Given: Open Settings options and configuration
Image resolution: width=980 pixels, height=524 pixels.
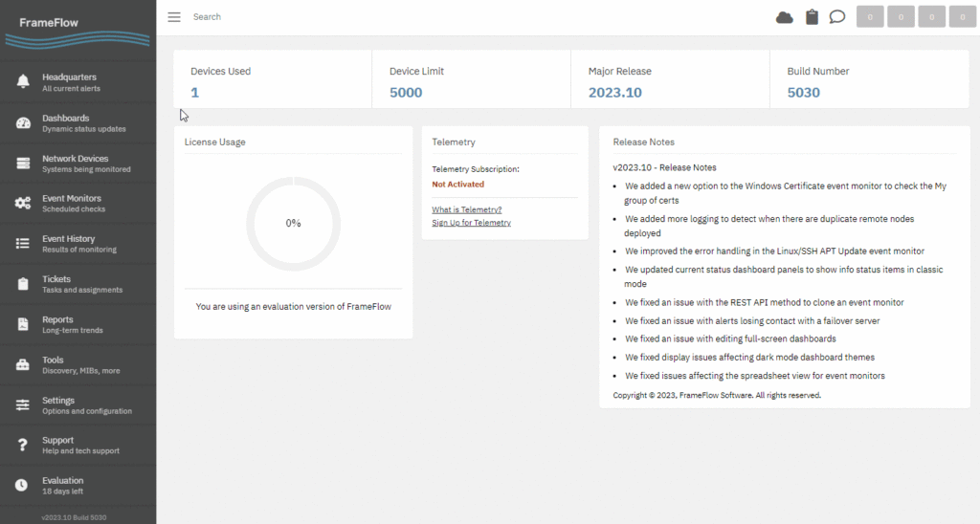Looking at the screenshot, I should tap(78, 405).
